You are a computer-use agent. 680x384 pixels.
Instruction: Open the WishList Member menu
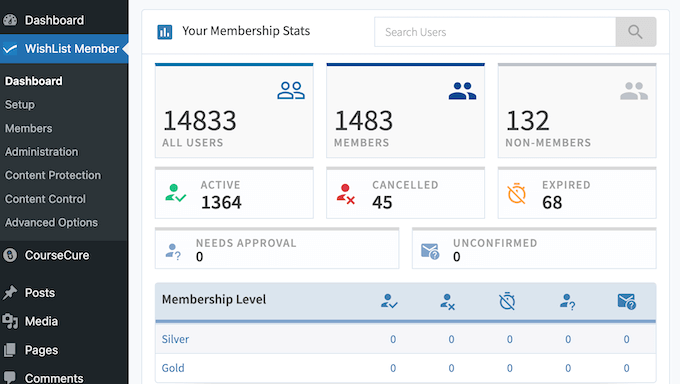click(x=64, y=49)
